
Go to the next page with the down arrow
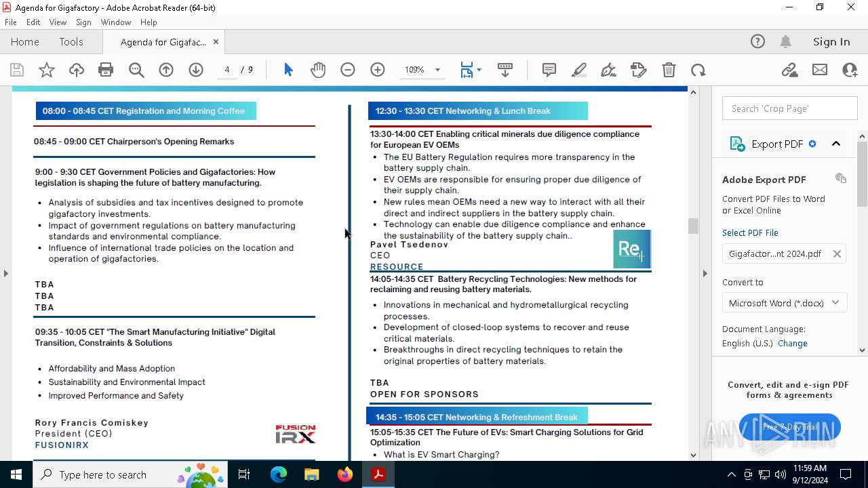(x=196, y=70)
